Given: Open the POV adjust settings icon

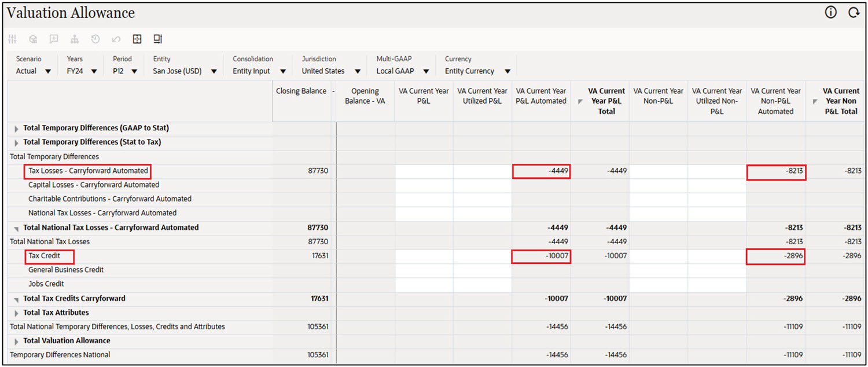Looking at the screenshot, I should [x=12, y=39].
